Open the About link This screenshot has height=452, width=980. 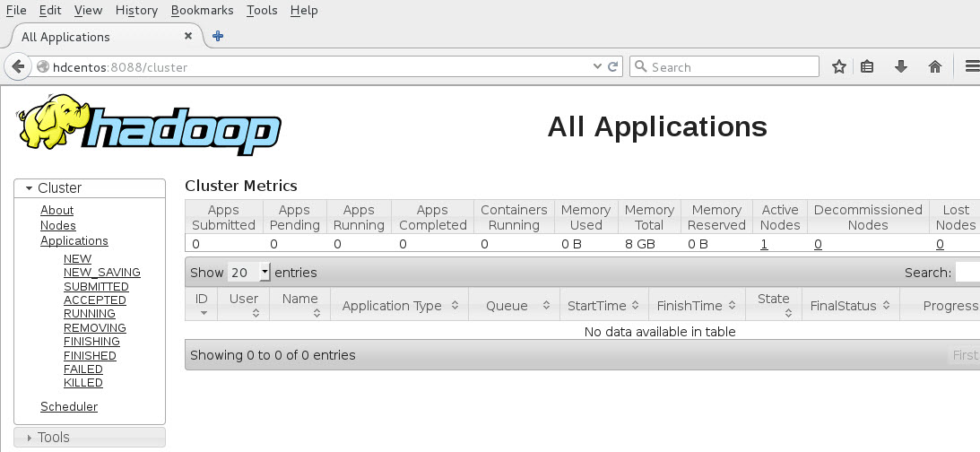[x=56, y=210]
